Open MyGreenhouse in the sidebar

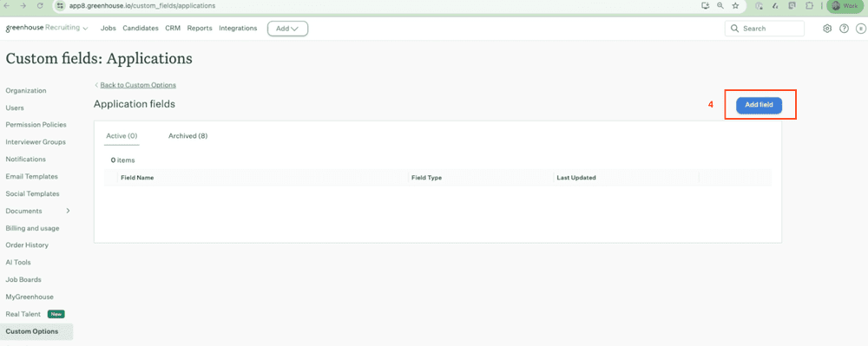point(30,297)
